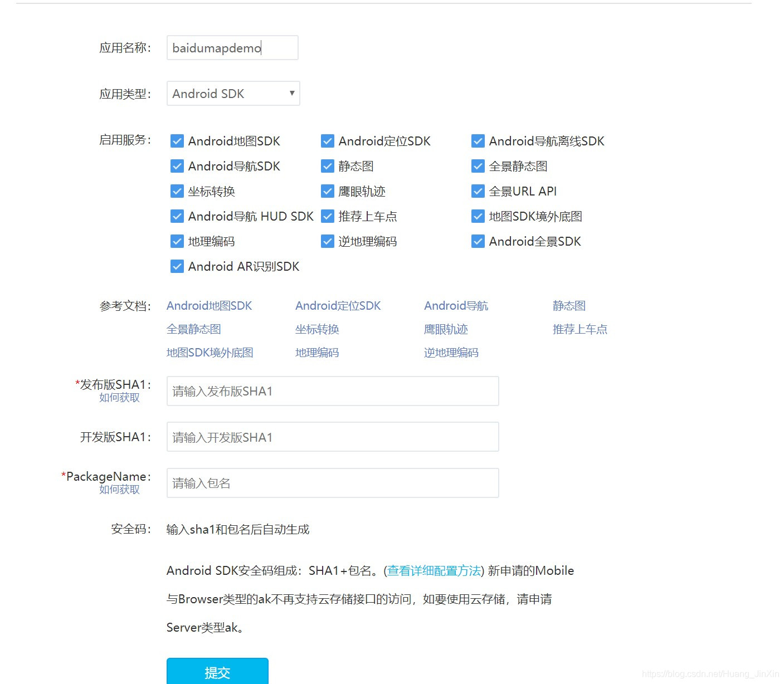Image resolution: width=784 pixels, height=684 pixels.
Task: Focus the 发布版SHA1 input field
Action: coord(333,391)
